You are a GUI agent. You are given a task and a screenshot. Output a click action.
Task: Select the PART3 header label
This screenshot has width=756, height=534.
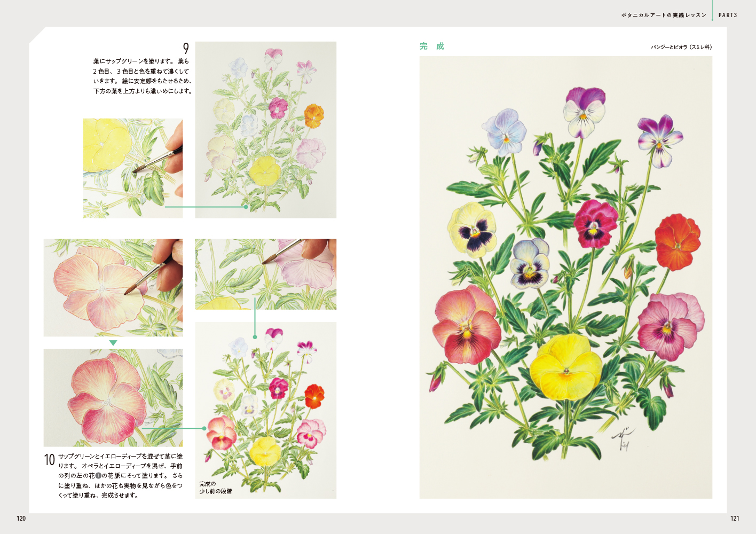point(728,15)
